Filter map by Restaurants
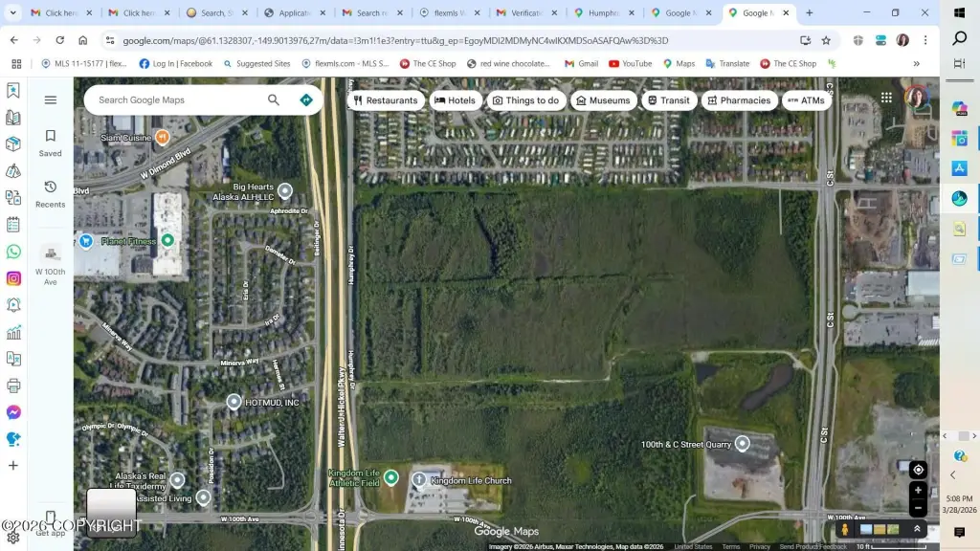The width and height of the screenshot is (980, 551). pyautogui.click(x=386, y=100)
